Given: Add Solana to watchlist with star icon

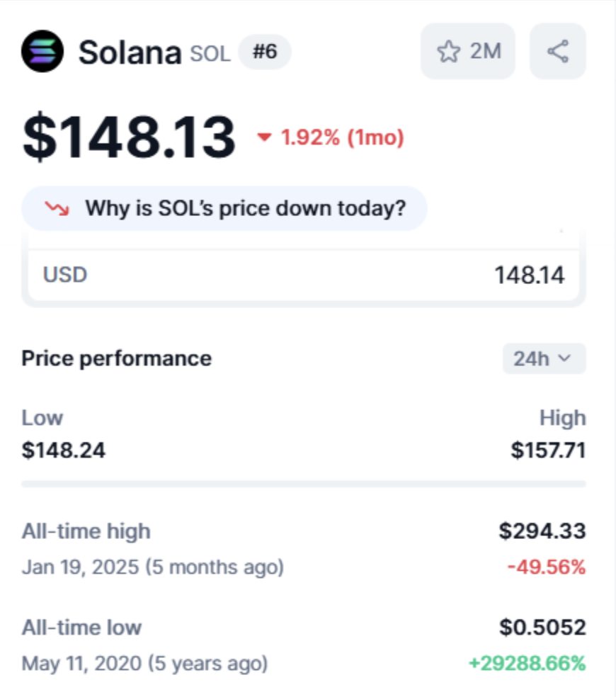Looking at the screenshot, I should click(x=467, y=52).
